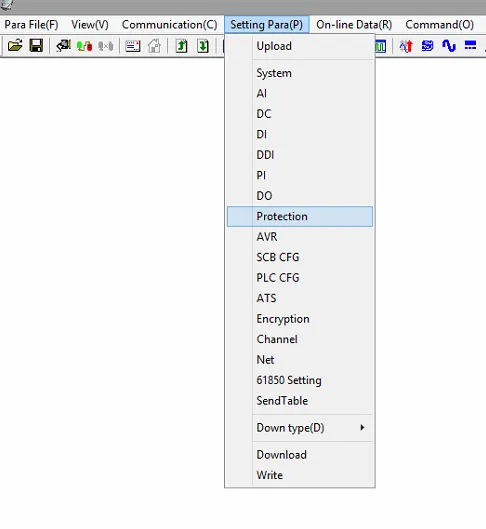Screen dimensions: 486x529
Task: Select the PI menu entry
Action: 300,175
